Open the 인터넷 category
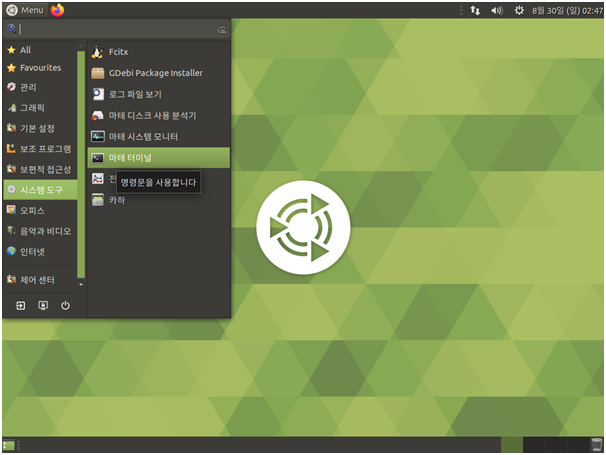Screen dimensions: 606x455 40,252
